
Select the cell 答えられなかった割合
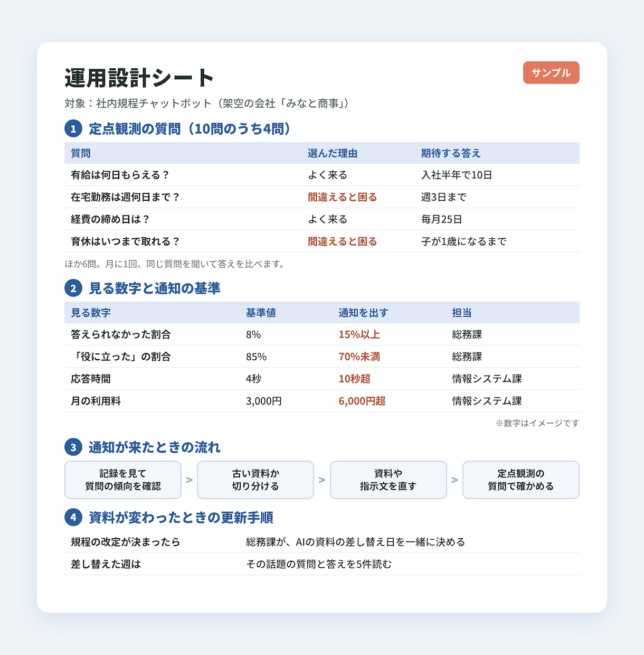121,334
